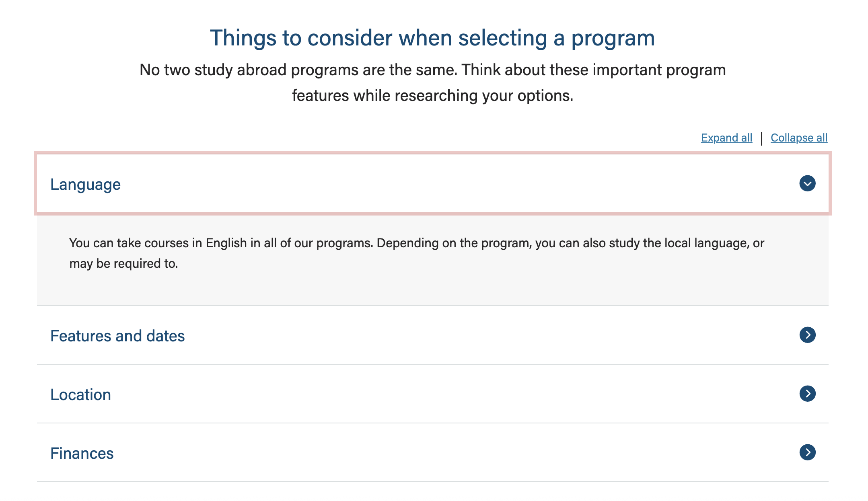Click the 'may be required to.' text line
The height and width of the screenshot is (501, 868).
[x=123, y=263]
